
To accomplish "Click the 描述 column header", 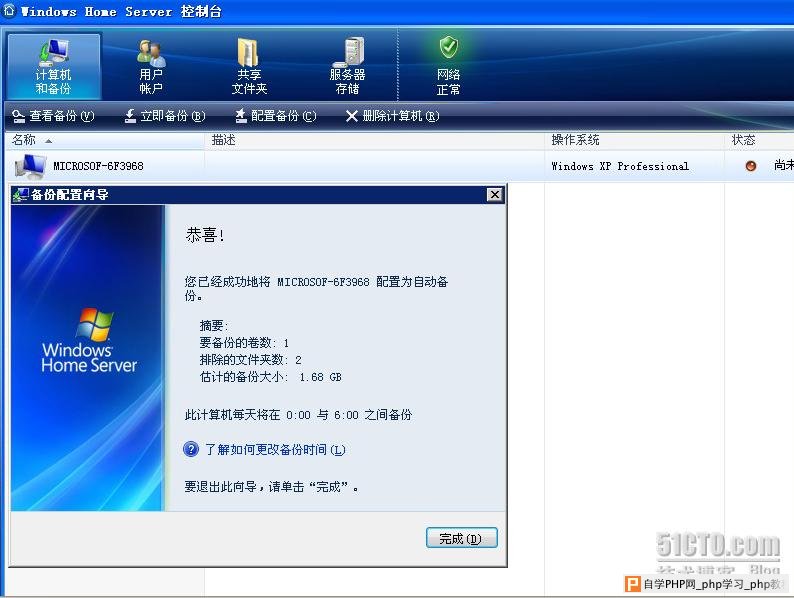I will (x=375, y=140).
